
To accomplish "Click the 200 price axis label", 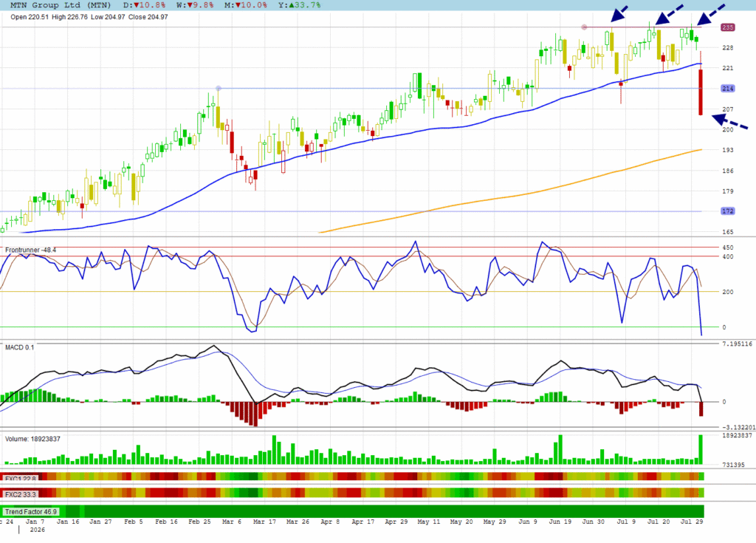I will coord(727,129).
